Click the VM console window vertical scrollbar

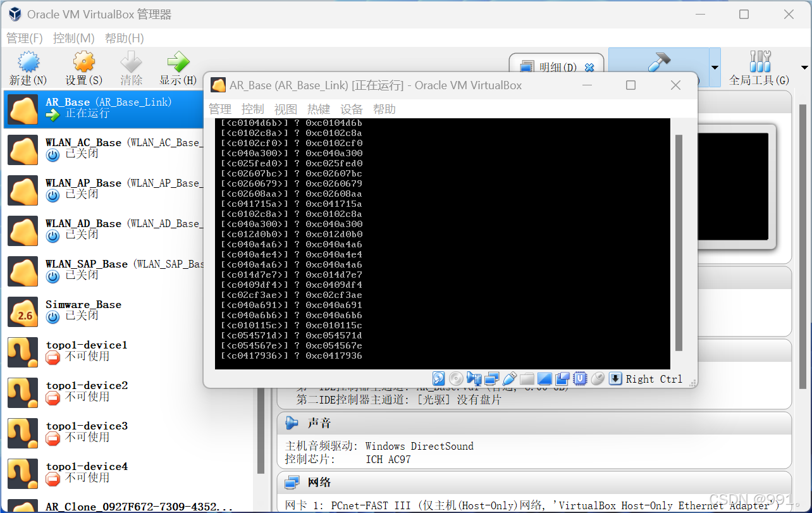(x=679, y=242)
